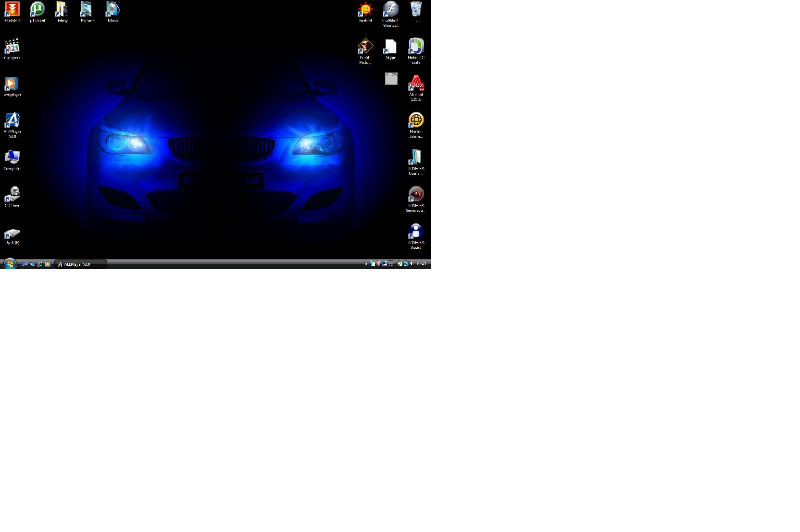Launch µTorrent from the desktop
Viewport: 800px width, 532px height.
coord(37,10)
